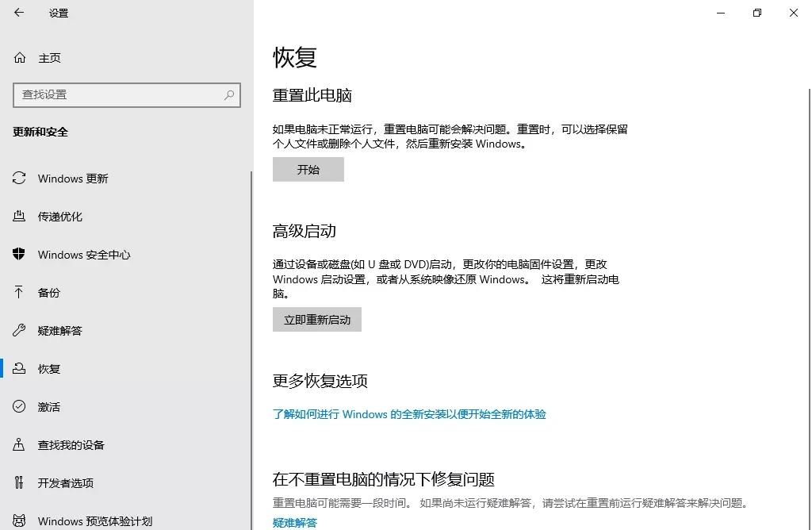
Task: Open the Windows 全新安装 link
Action: [409, 414]
